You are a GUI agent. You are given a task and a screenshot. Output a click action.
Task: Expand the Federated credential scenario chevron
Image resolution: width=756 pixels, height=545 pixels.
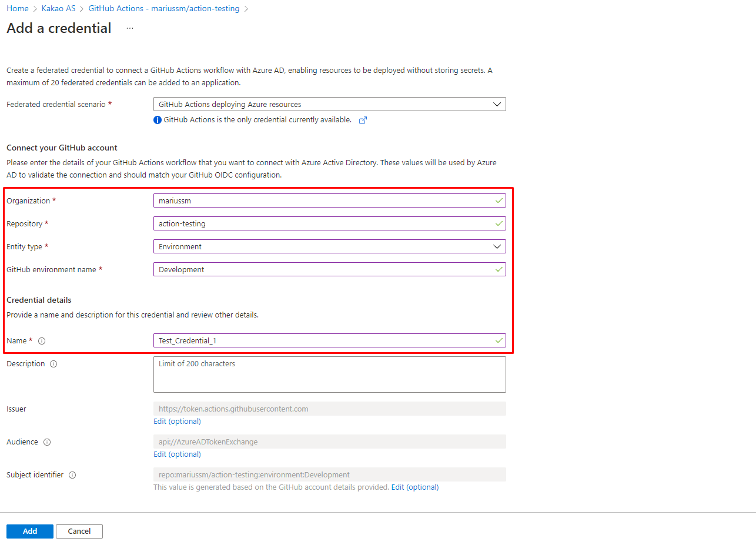497,104
